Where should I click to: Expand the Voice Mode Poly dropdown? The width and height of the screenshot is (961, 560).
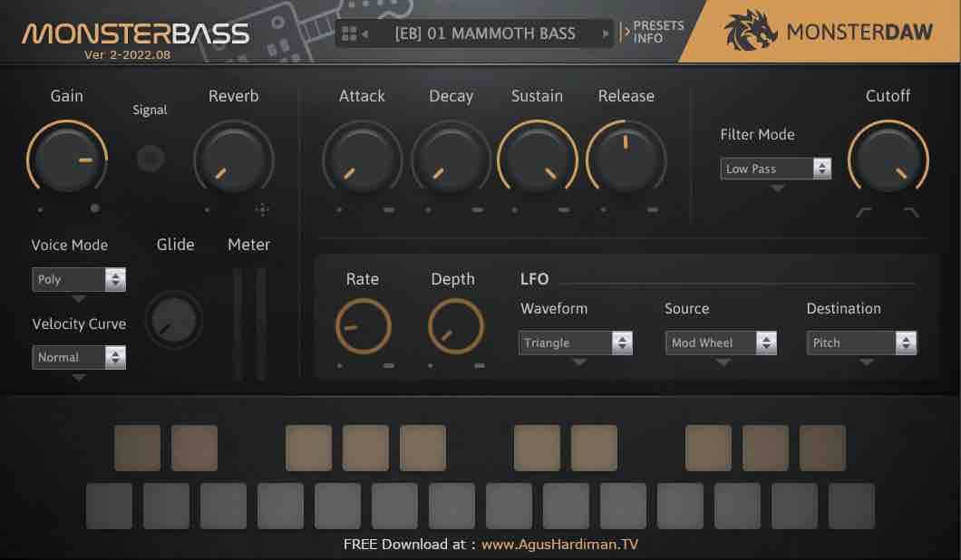[x=78, y=279]
